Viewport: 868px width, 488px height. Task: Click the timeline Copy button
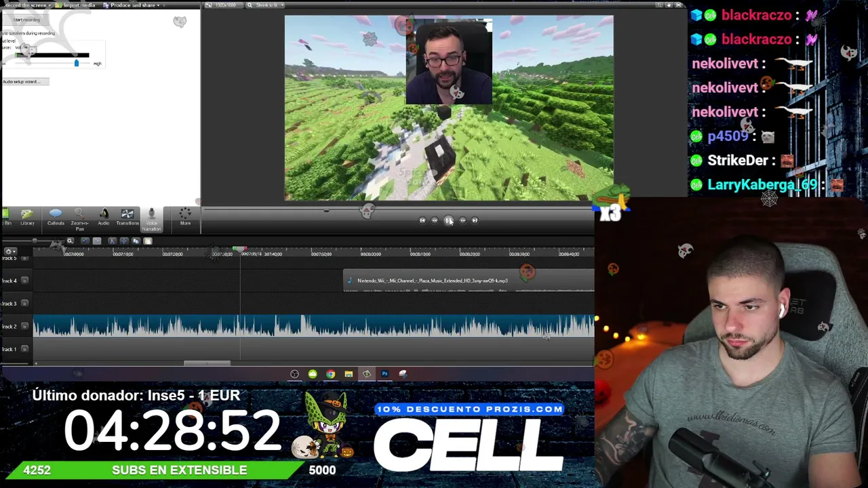point(136,241)
